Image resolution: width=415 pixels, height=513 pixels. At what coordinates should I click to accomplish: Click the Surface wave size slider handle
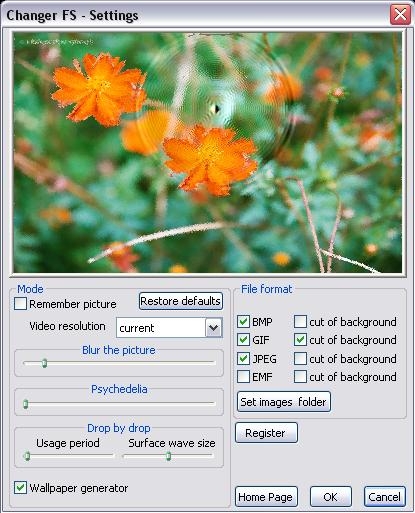(169, 456)
